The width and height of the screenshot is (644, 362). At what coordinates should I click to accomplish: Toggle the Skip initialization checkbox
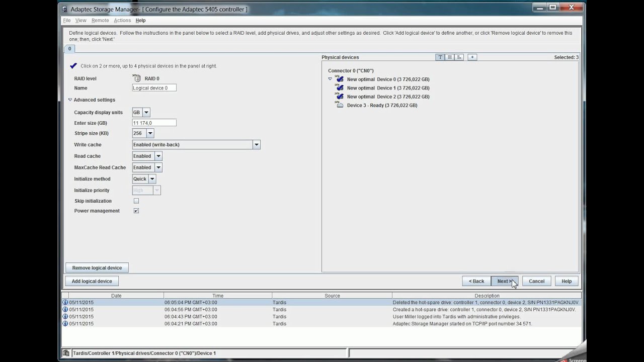[x=136, y=201]
